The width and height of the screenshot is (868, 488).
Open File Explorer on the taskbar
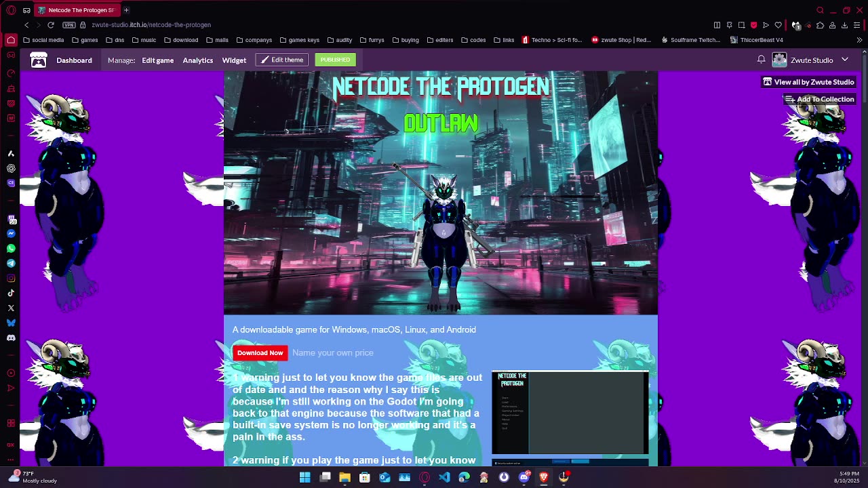(344, 477)
